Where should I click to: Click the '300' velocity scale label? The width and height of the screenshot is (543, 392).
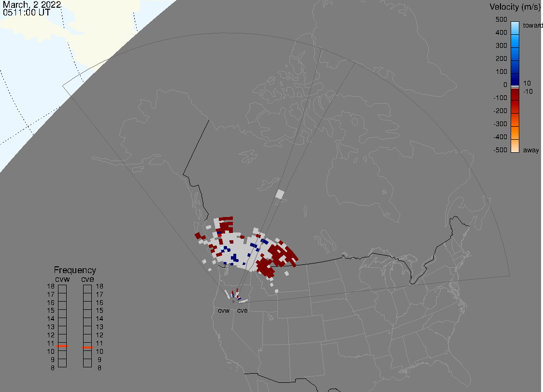[x=501, y=46]
